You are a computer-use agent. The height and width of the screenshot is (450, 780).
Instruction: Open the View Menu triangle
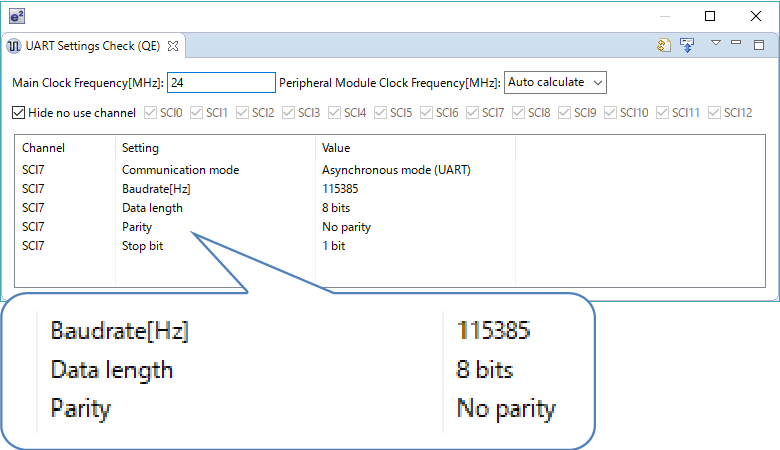coord(715,43)
